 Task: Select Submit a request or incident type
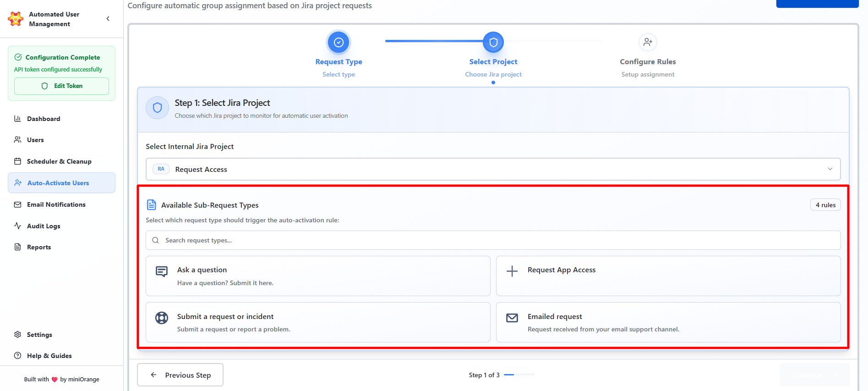(318, 322)
